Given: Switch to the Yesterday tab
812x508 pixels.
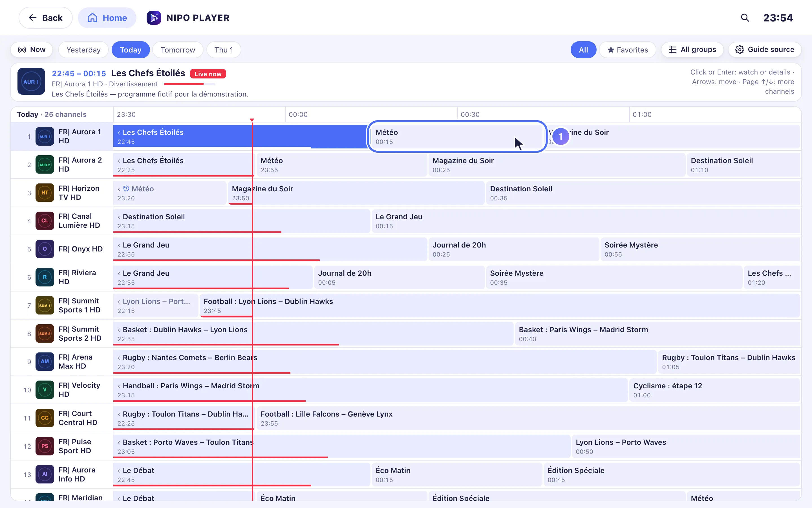Looking at the screenshot, I should pyautogui.click(x=83, y=50).
